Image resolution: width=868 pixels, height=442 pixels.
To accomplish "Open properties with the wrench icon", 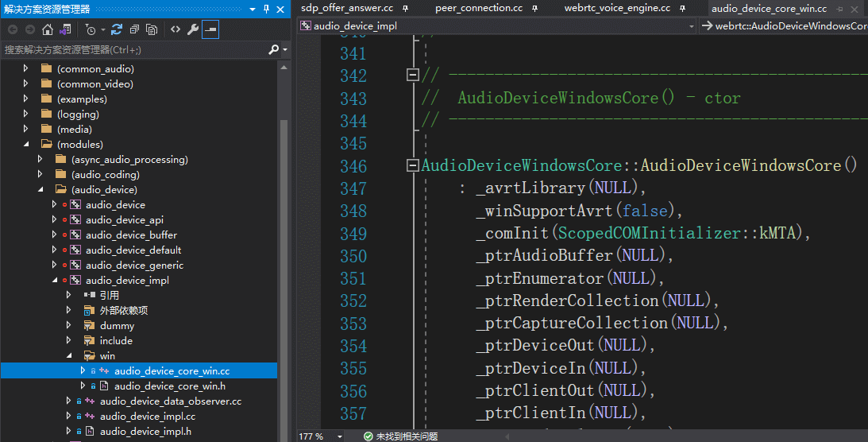I will 193,29.
